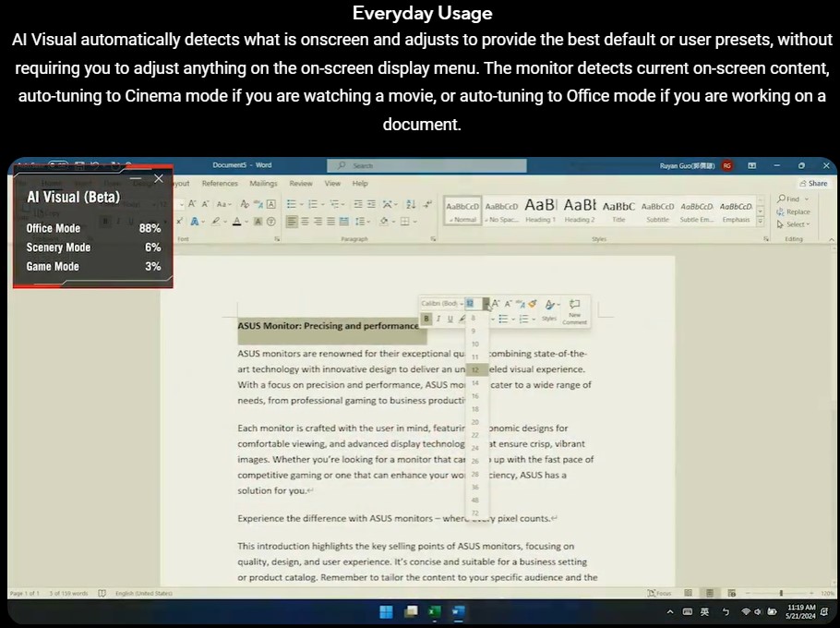Viewport: 840px width, 628px height.
Task: Click the New Comment icon in mini toolbar
Action: coord(574,310)
